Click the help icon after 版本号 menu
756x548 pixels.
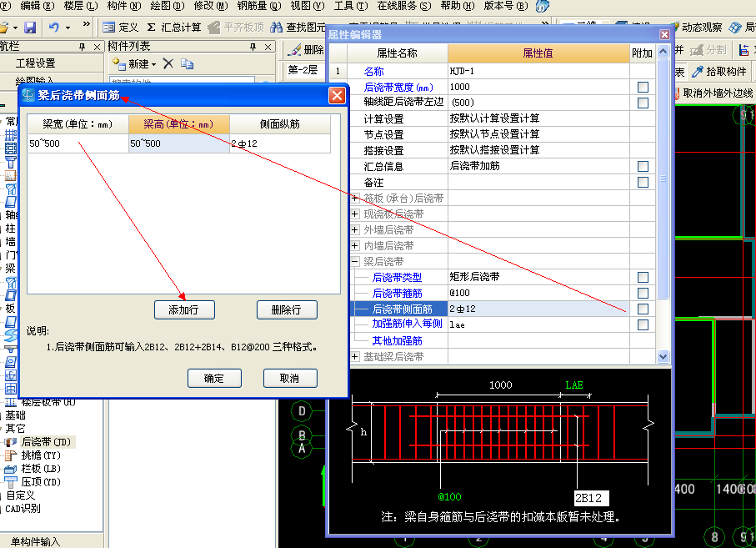[543, 6]
